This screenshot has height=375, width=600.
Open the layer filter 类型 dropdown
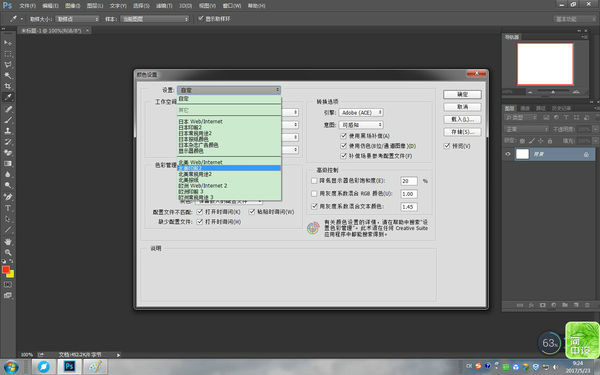click(x=520, y=117)
